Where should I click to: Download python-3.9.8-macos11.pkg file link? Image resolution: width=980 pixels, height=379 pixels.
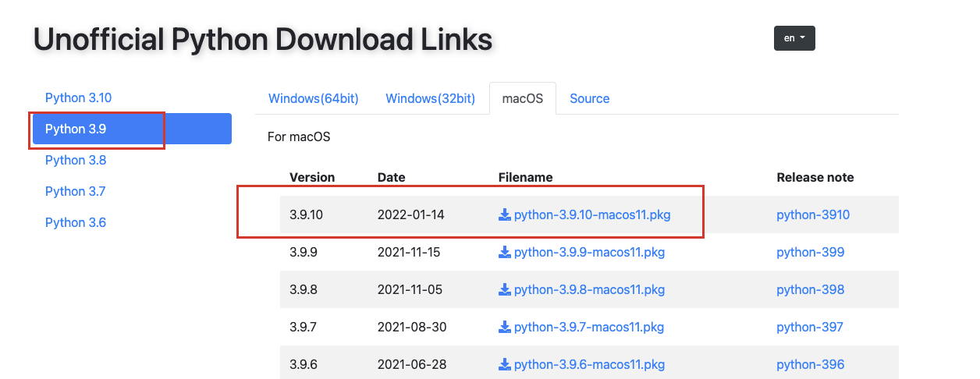589,289
